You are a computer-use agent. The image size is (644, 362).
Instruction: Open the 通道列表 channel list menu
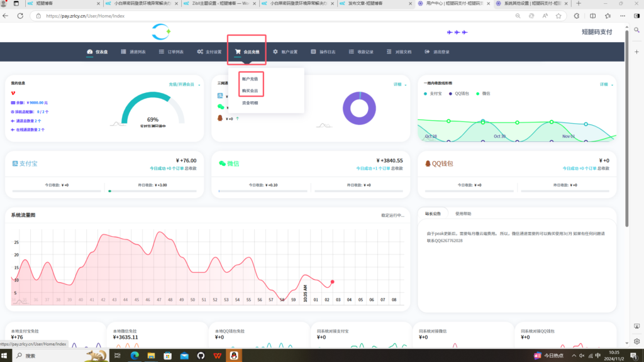click(133, 52)
